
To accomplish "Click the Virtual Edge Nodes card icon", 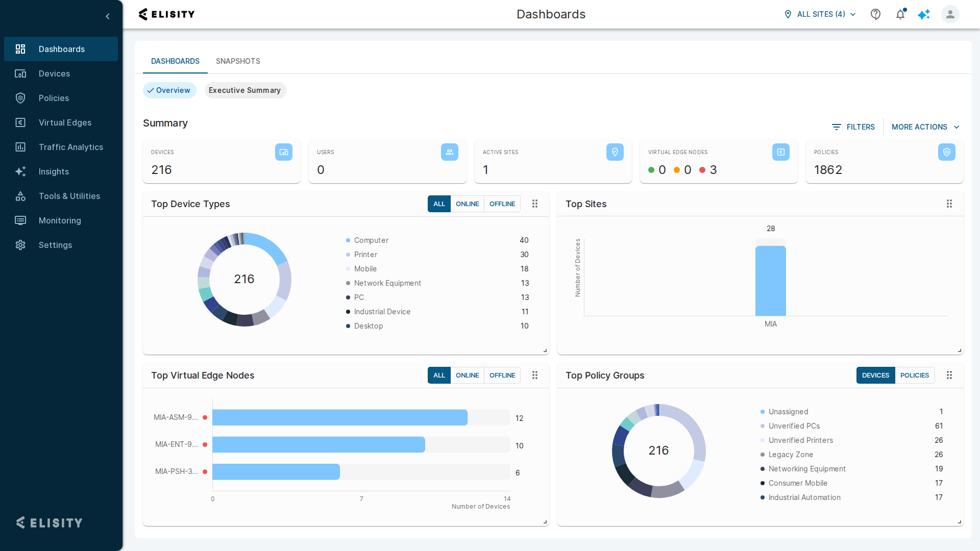I will (x=781, y=152).
